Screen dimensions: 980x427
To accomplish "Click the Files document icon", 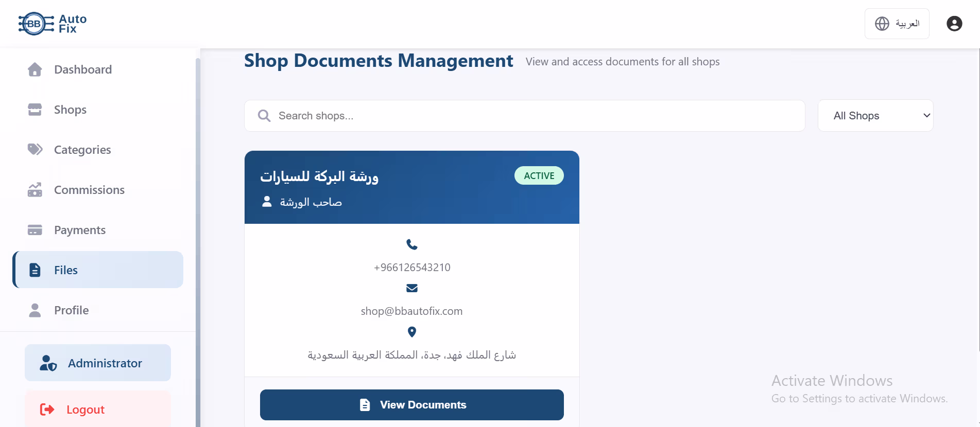I will point(35,270).
